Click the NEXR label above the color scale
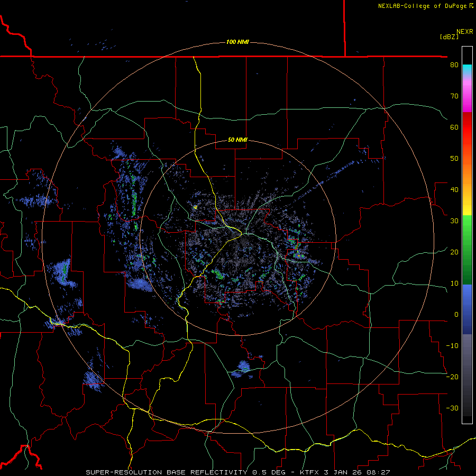 [x=465, y=32]
